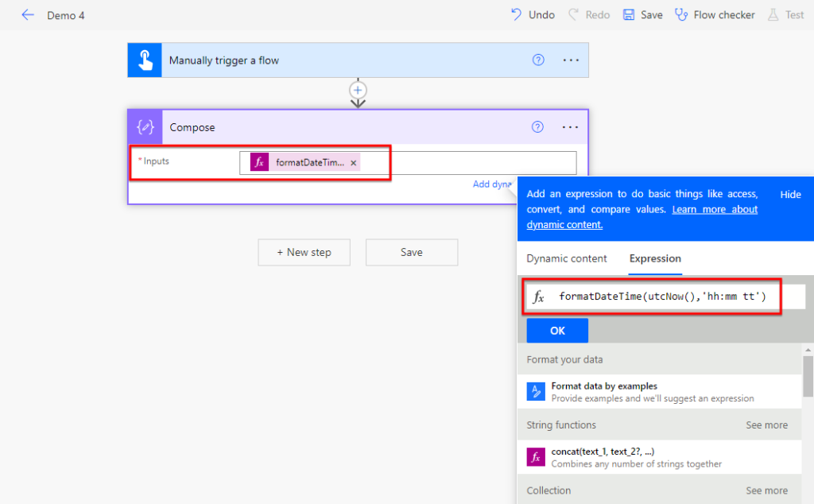Open help for Manually trigger a flow
This screenshot has height=504, width=814.
point(538,60)
